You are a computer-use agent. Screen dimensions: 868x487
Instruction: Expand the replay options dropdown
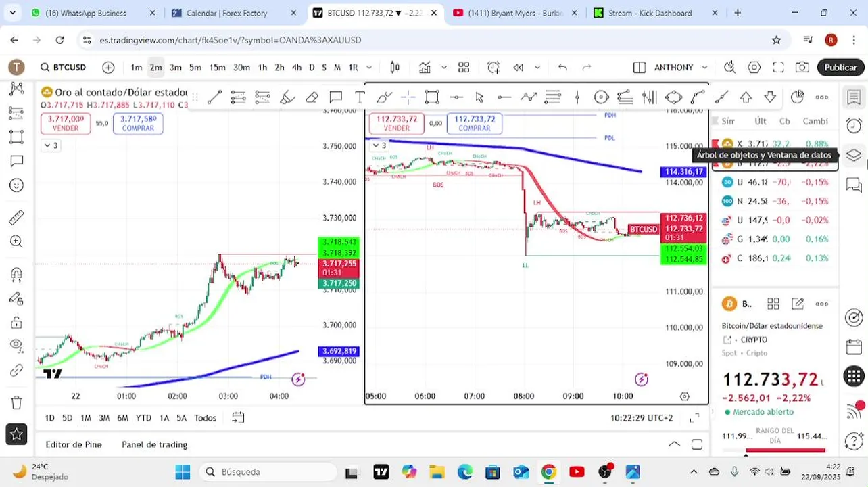pos(537,67)
